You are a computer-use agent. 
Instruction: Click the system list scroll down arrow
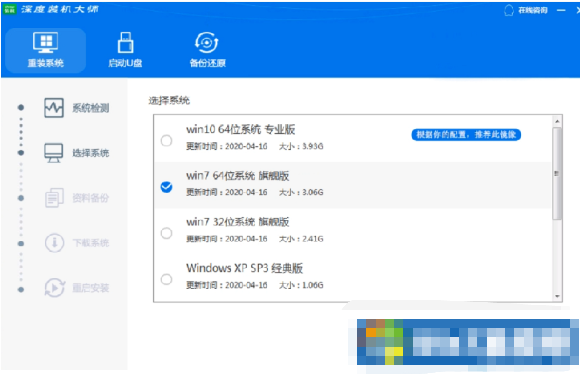[x=557, y=296]
